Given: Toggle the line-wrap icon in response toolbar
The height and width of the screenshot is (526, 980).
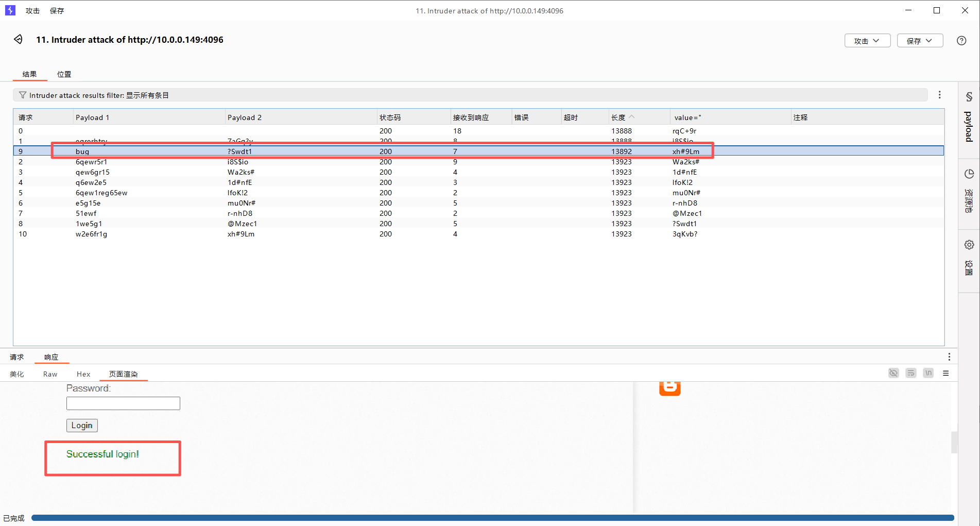Looking at the screenshot, I should point(911,373).
